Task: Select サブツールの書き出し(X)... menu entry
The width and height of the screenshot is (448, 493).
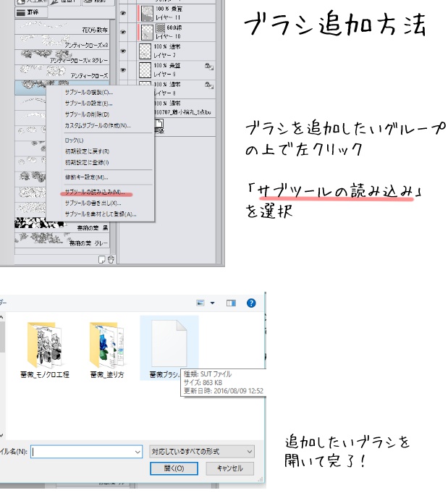Action: [x=93, y=203]
